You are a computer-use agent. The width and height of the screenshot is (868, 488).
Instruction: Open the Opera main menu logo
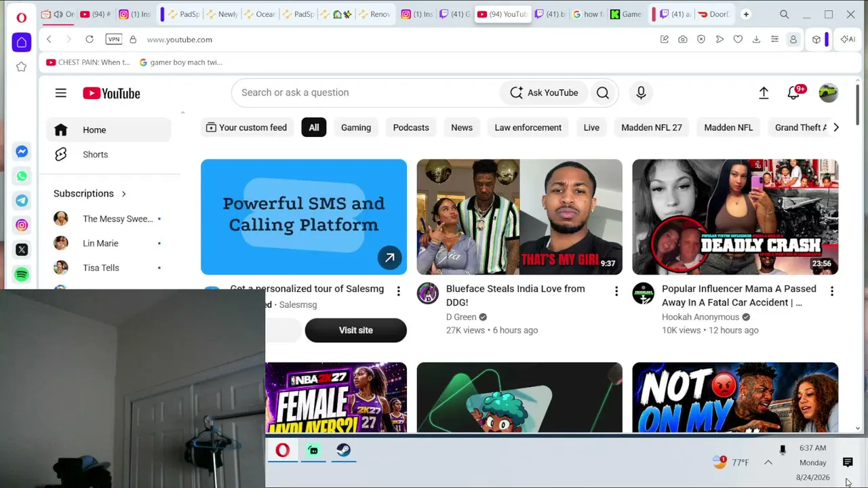21,18
